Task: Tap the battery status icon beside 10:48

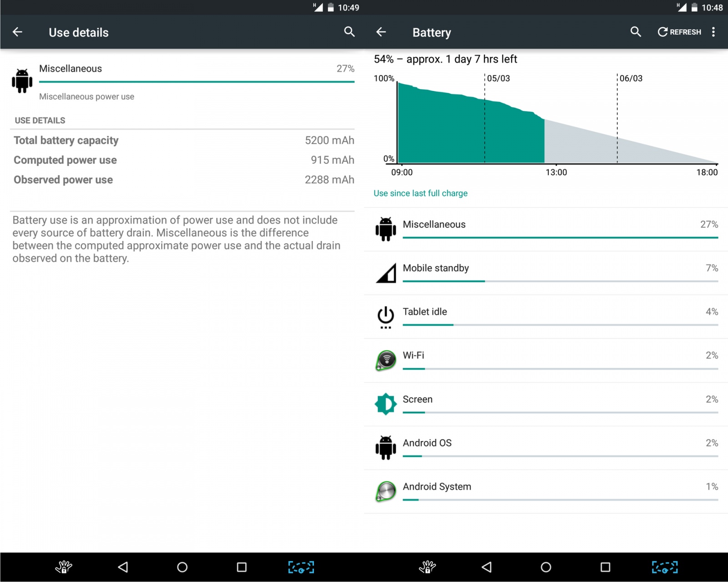Action: 694,7
